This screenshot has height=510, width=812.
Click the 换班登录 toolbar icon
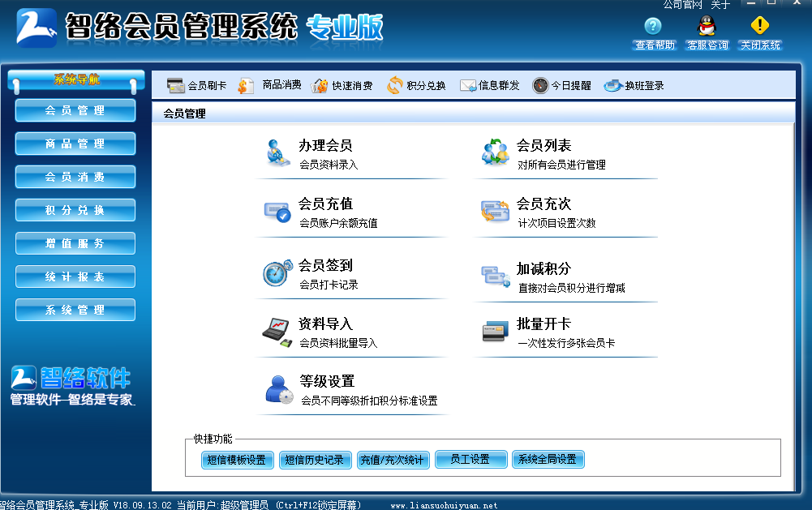612,85
